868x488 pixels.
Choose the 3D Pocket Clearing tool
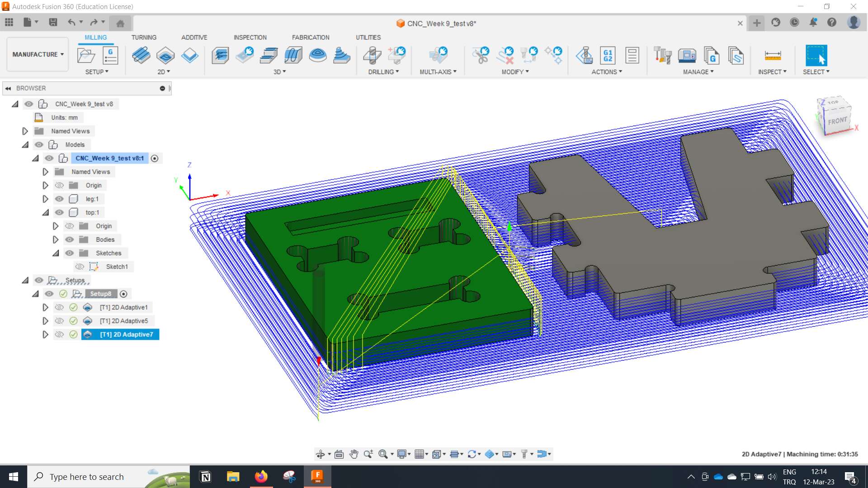(245, 56)
